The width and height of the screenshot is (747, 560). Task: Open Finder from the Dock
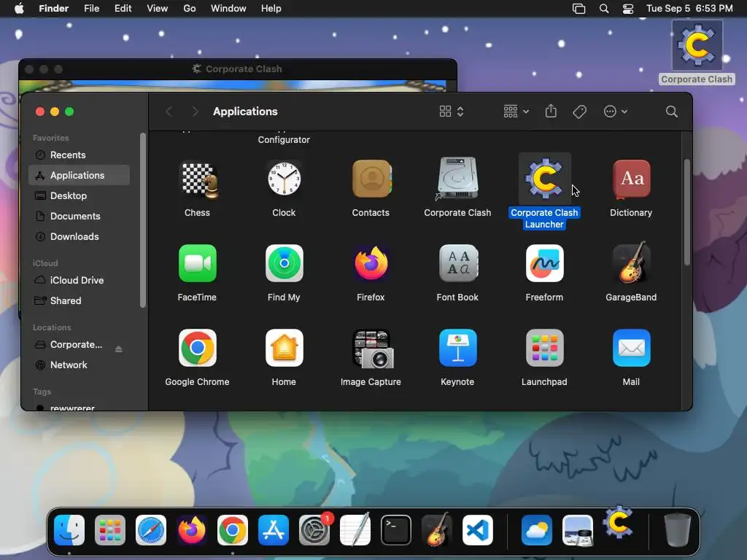click(x=69, y=530)
